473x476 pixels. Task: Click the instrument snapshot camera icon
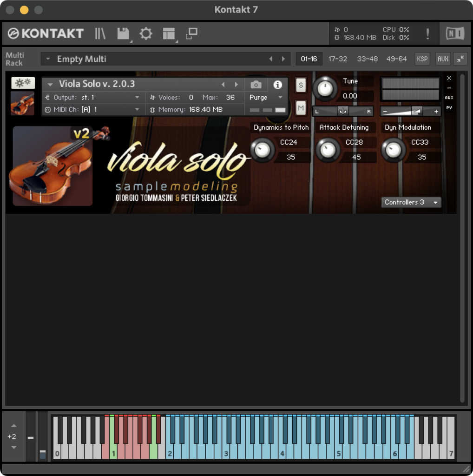(256, 85)
